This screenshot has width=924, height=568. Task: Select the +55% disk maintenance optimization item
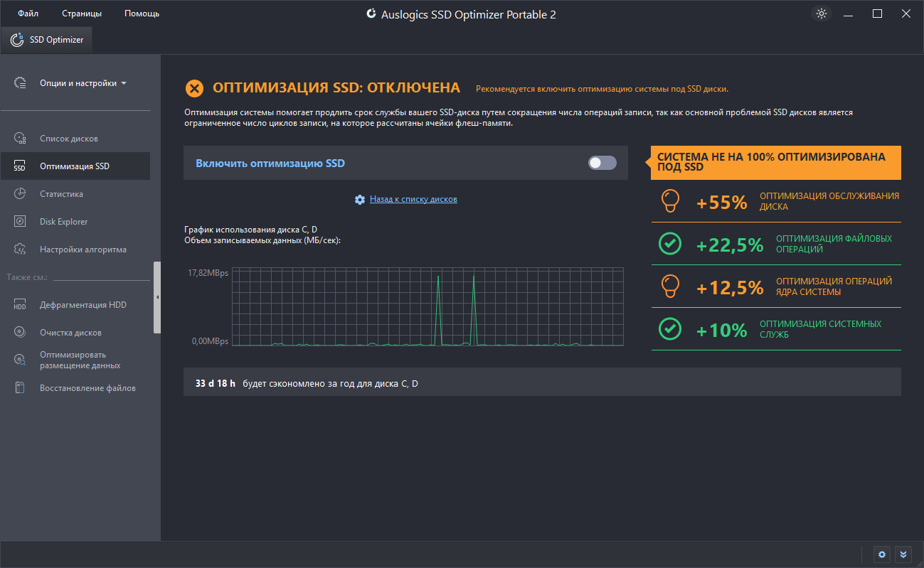(x=775, y=202)
